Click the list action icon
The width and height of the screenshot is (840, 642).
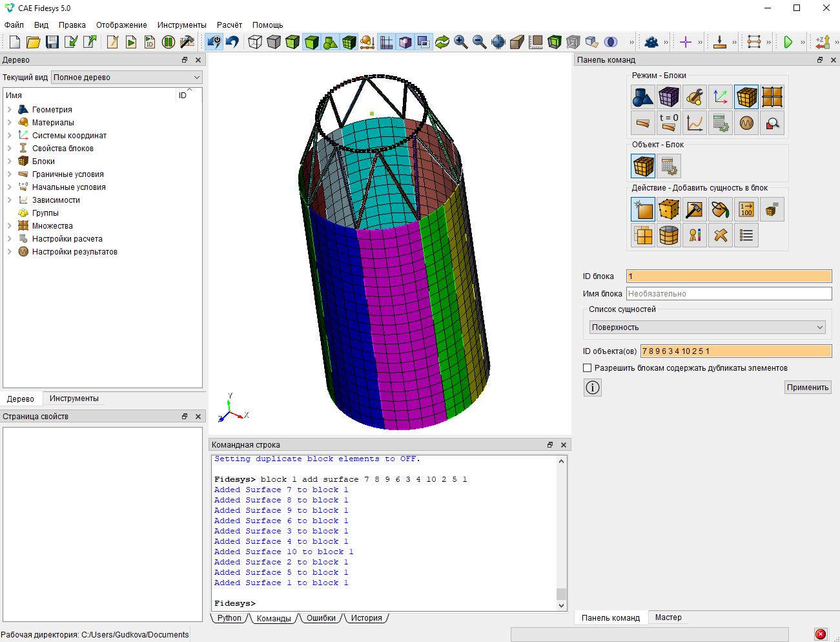(746, 235)
